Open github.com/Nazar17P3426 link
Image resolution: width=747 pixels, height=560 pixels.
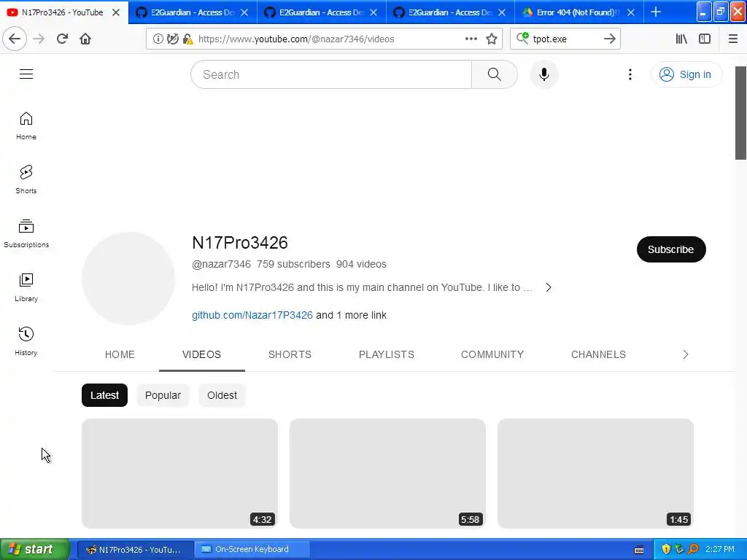pyautogui.click(x=252, y=315)
